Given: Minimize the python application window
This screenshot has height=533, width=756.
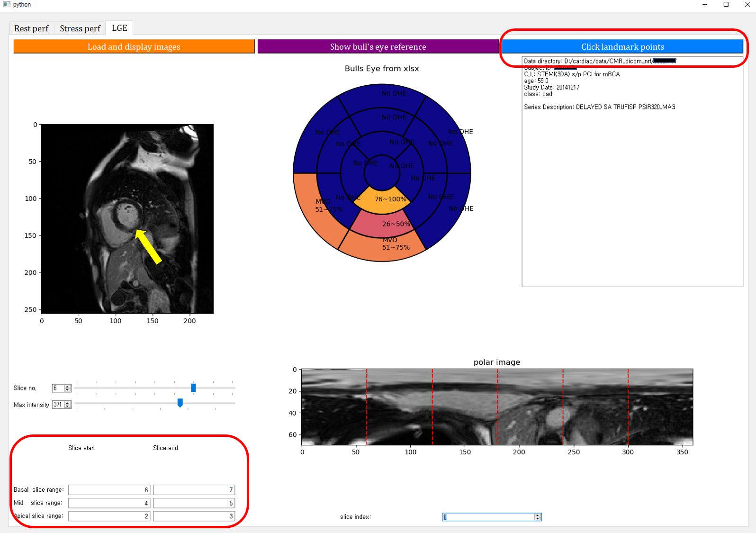Looking at the screenshot, I should point(705,4).
